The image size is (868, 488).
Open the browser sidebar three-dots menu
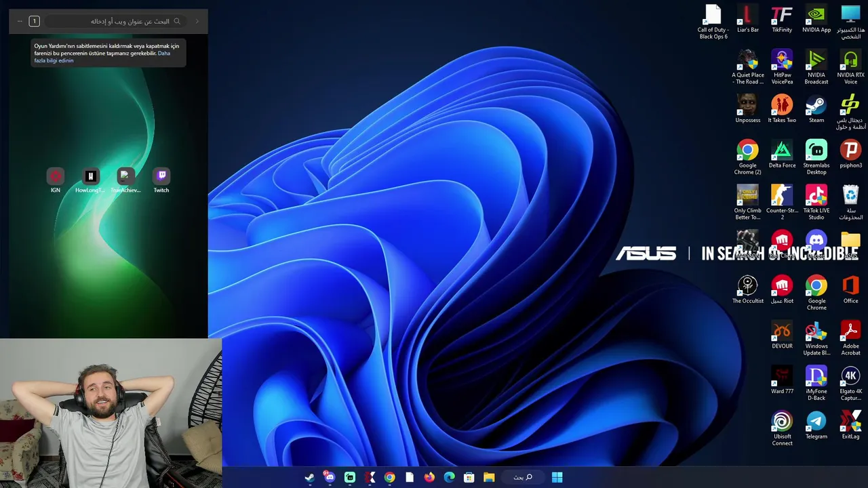click(x=20, y=21)
